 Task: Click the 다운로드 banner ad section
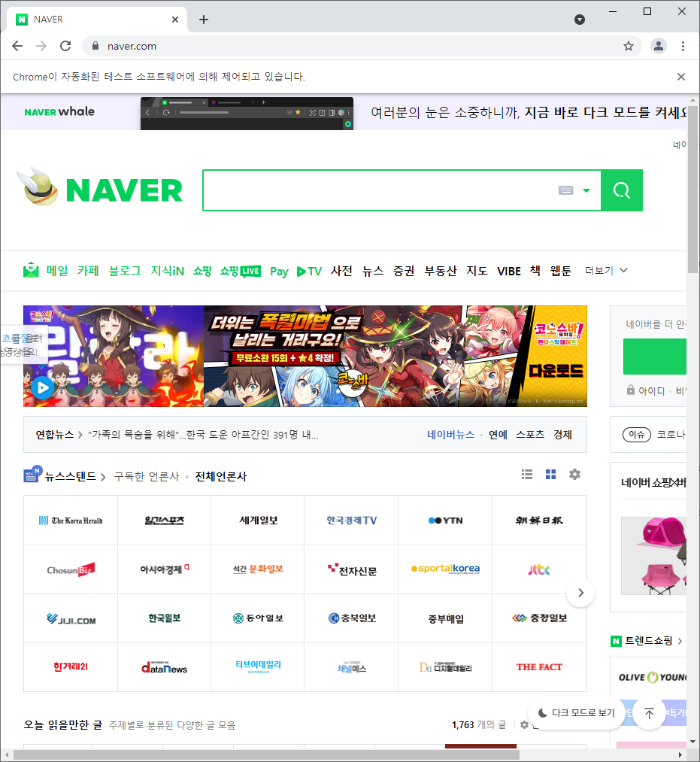(x=556, y=372)
